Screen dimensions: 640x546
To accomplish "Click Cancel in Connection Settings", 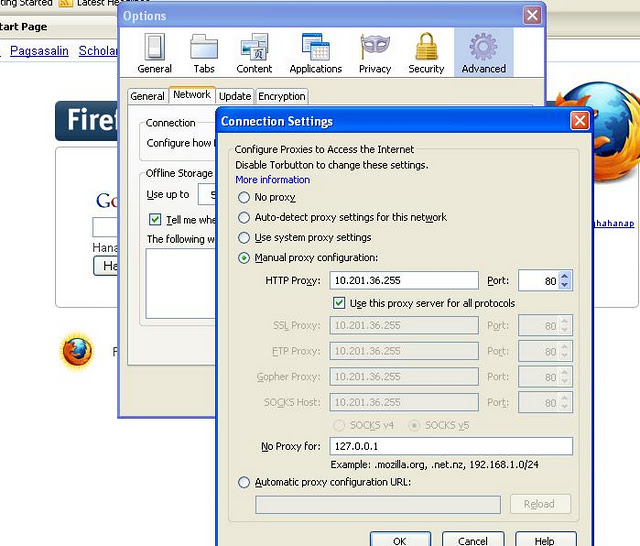I will point(473,540).
